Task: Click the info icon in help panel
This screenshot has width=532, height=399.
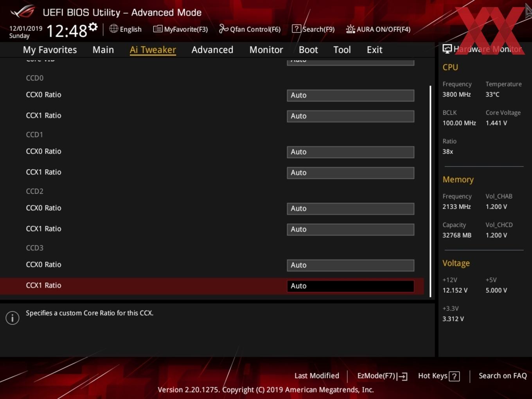Action: 13,318
